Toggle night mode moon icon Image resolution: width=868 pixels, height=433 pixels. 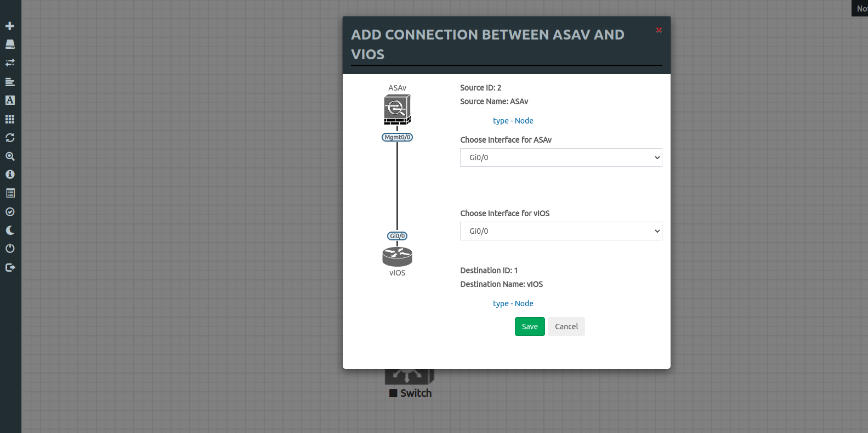tap(10, 230)
